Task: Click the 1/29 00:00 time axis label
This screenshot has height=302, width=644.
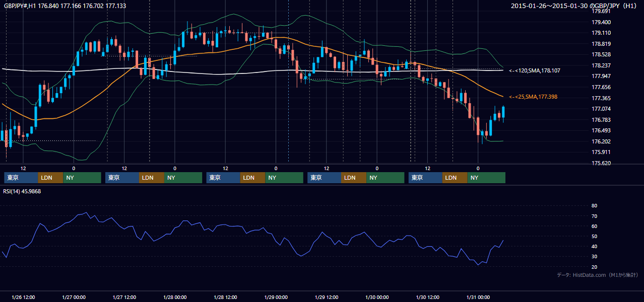Action: coord(276,297)
